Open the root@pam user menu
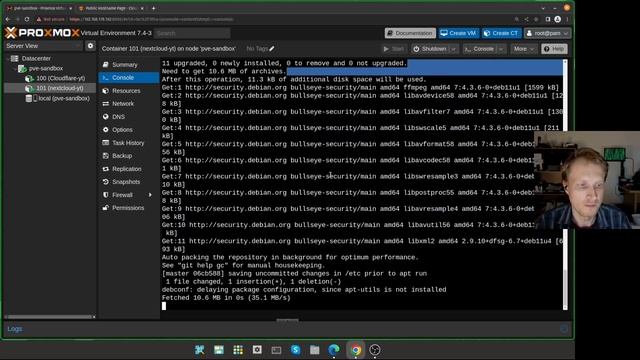This screenshot has height=360, width=640. [x=548, y=33]
